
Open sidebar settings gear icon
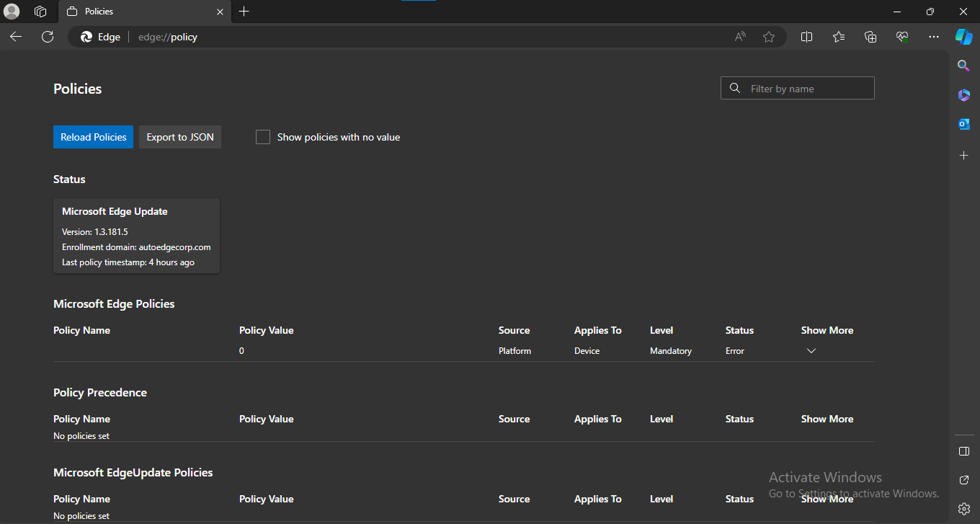pyautogui.click(x=964, y=509)
